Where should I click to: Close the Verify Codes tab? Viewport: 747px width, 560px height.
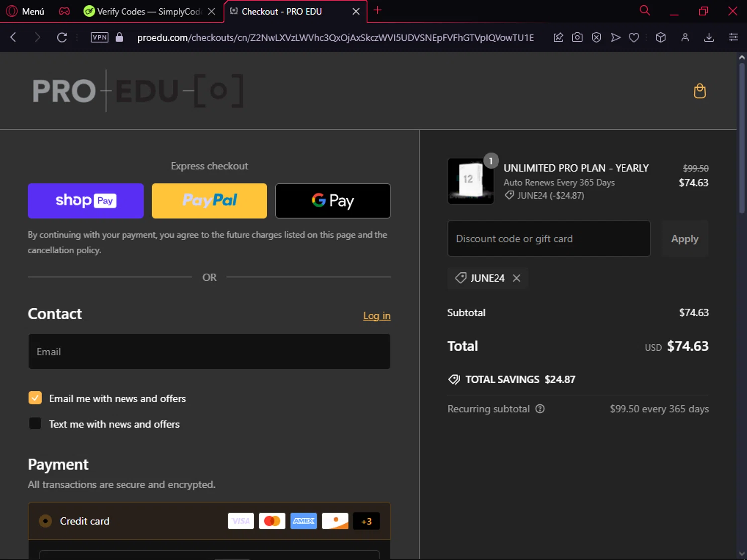tap(212, 11)
